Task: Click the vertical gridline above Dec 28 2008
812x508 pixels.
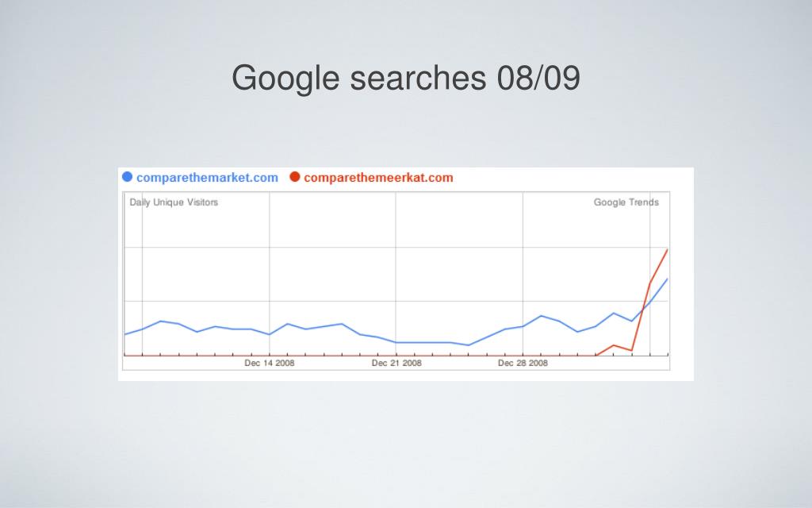Action: tap(523, 260)
